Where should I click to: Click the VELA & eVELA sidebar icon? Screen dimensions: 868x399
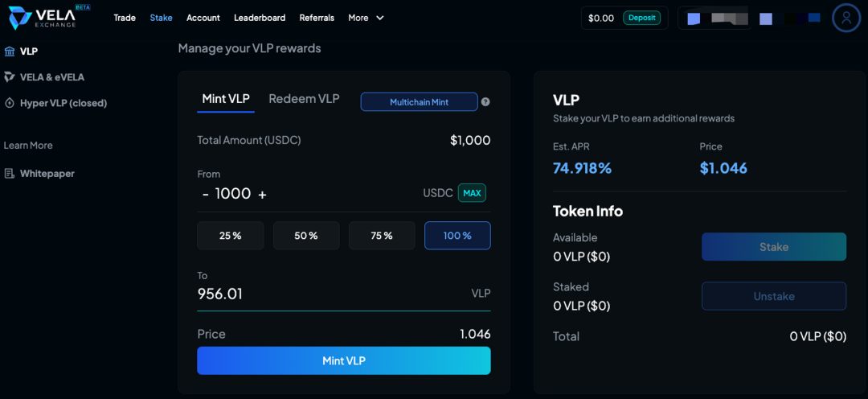coord(10,77)
